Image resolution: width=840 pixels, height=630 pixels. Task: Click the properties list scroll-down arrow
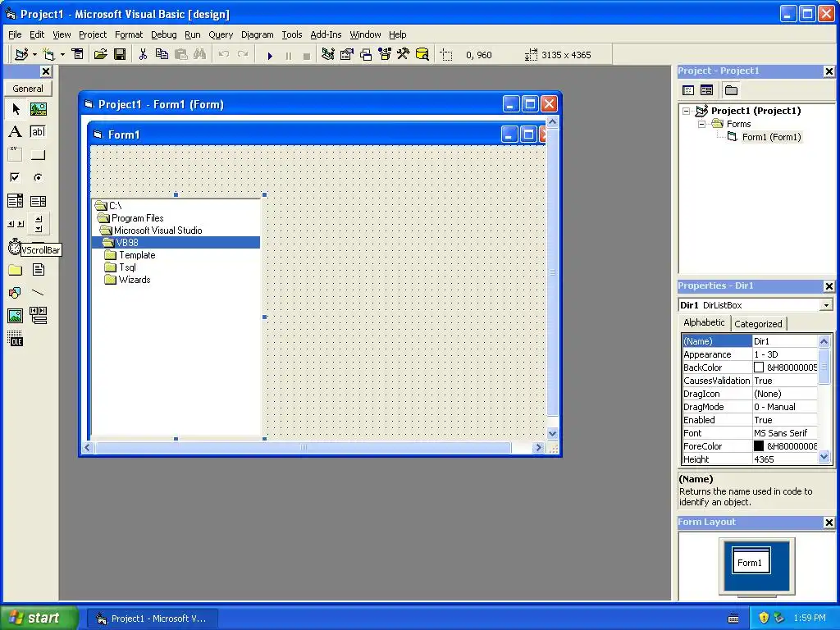point(824,457)
